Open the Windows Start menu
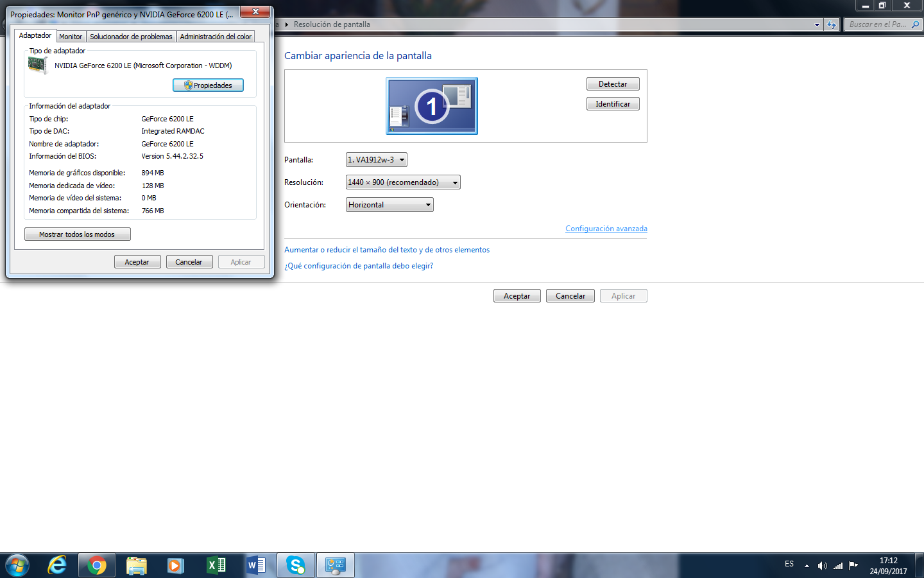The height and width of the screenshot is (578, 924). click(17, 565)
